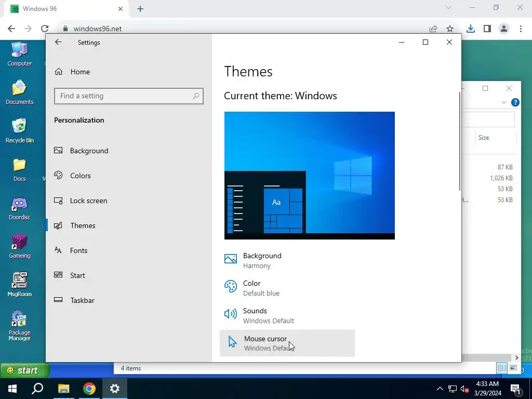The image size is (532, 399).
Task: Click the Chrome share page icon
Action: (x=433, y=29)
